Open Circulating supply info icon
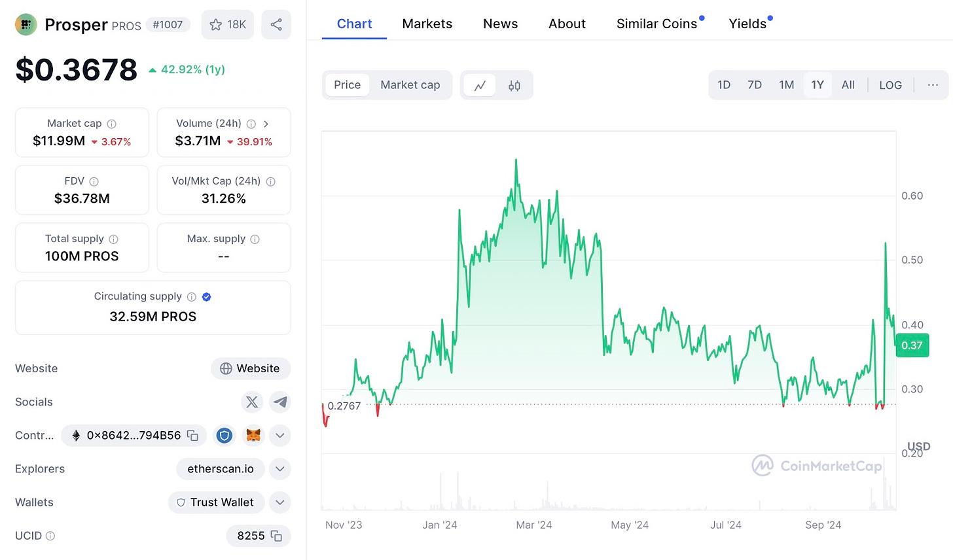Viewport: 953px width, 560px height. (192, 296)
